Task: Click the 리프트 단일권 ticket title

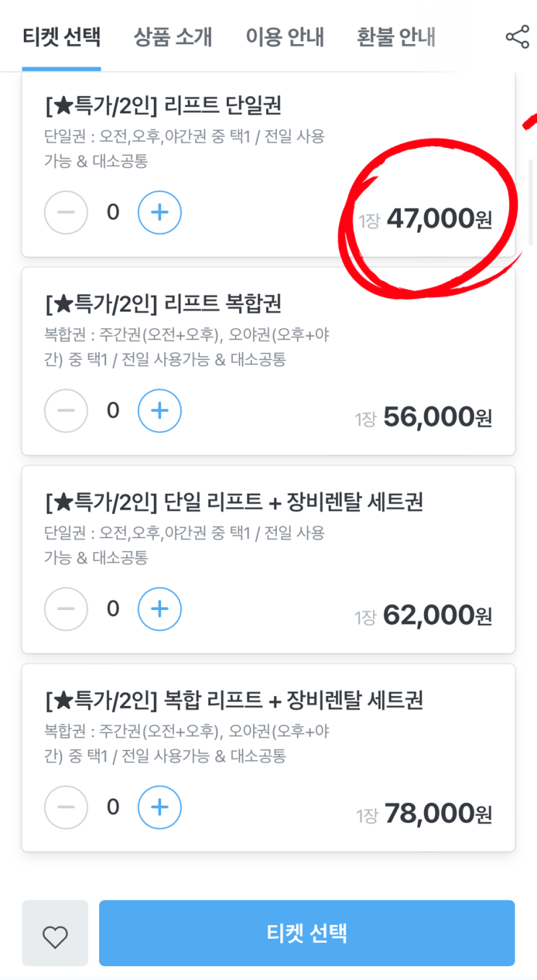Action: coord(163,106)
